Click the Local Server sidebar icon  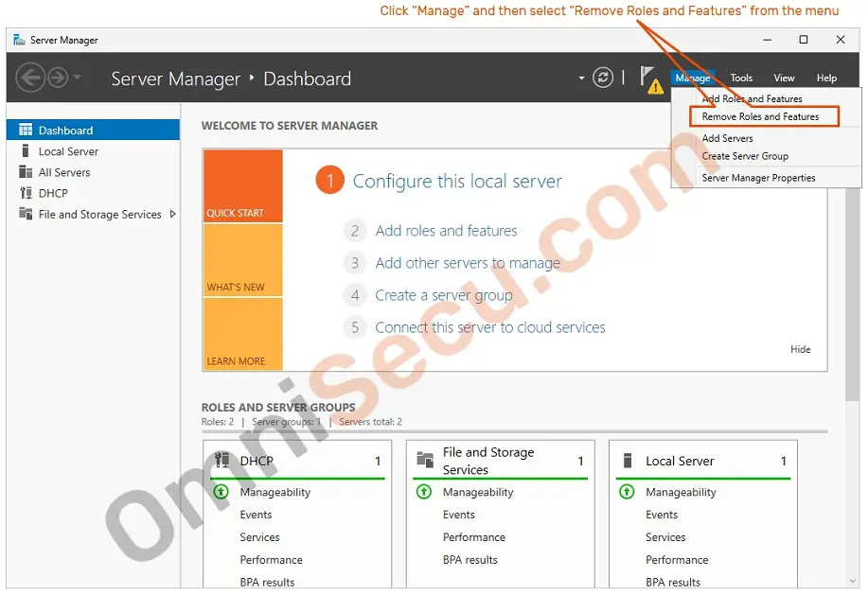coord(26,151)
